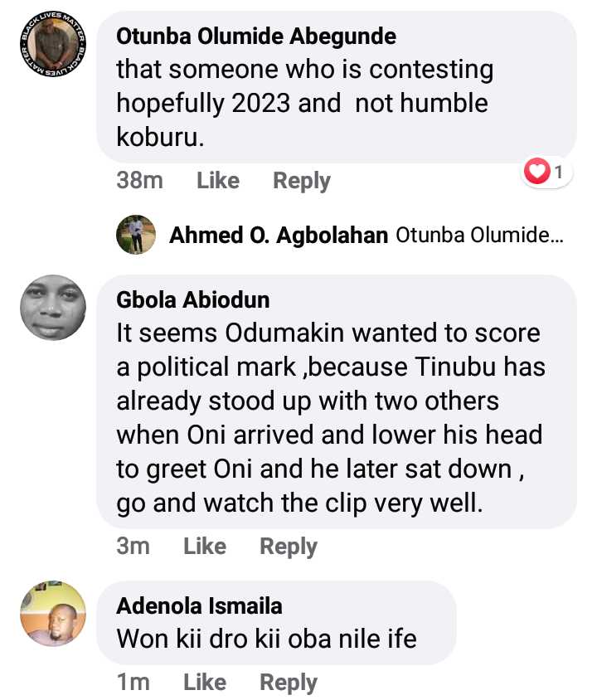Reply to Otunba Olumide Abegunde's comment
Screen dimensions: 597x700
click(x=302, y=181)
